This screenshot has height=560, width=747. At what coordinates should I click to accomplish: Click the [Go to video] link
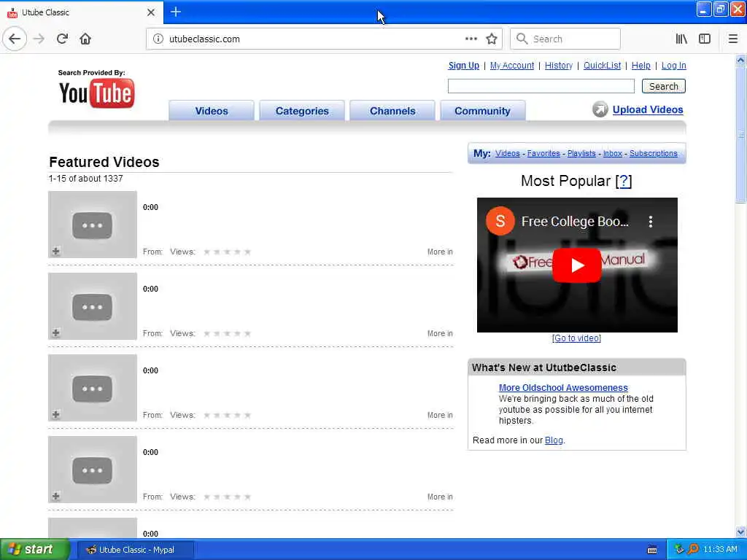[576, 338]
